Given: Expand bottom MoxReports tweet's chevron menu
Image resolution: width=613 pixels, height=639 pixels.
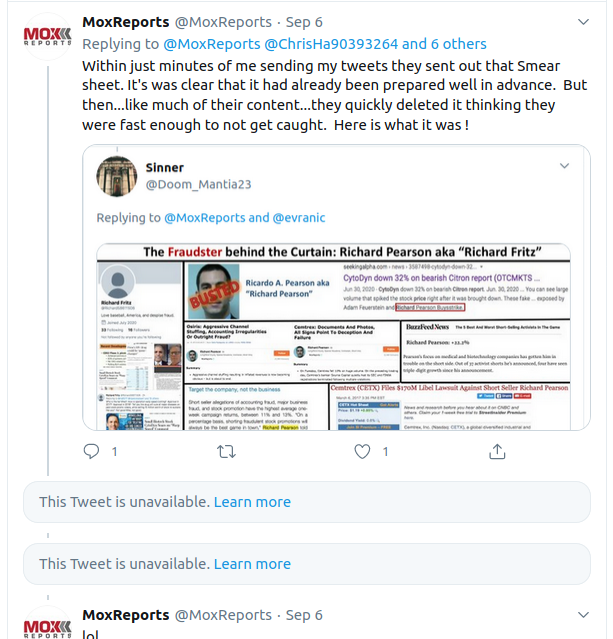Looking at the screenshot, I should pyautogui.click(x=584, y=615).
